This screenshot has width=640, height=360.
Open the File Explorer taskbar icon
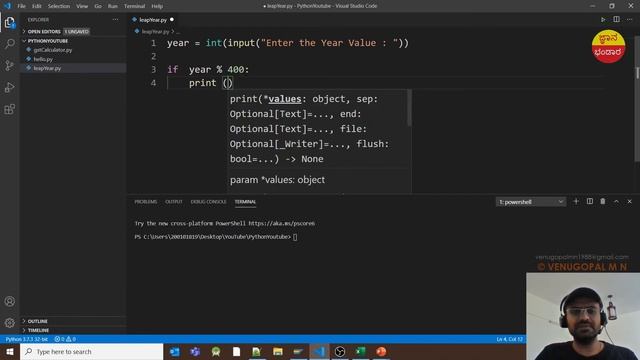pos(278,351)
